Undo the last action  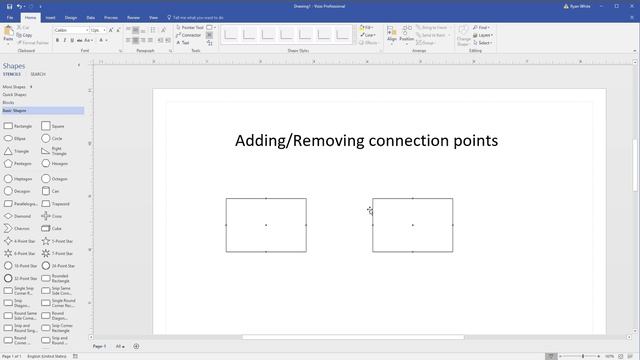[x=19, y=6]
